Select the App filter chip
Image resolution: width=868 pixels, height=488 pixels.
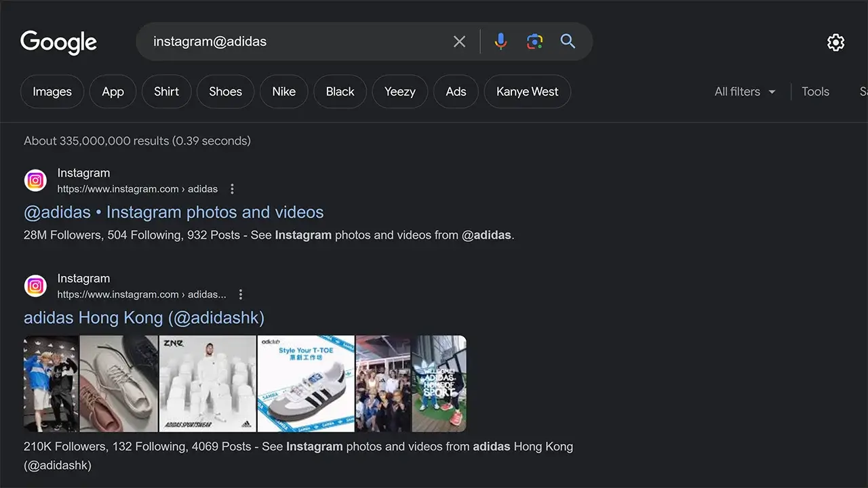[113, 91]
